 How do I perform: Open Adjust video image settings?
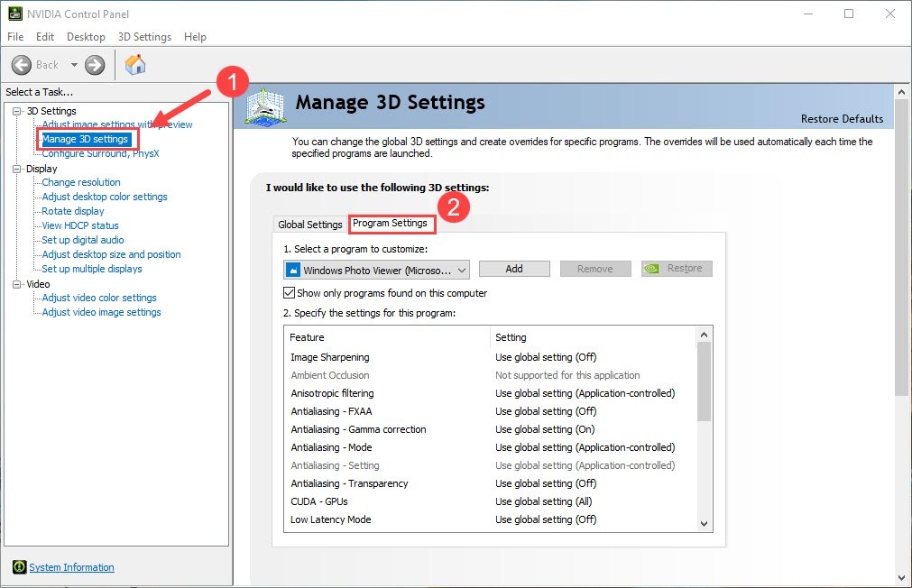(101, 312)
